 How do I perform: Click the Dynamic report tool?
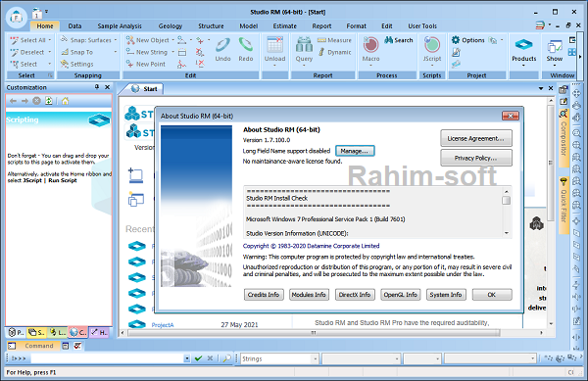click(335, 52)
